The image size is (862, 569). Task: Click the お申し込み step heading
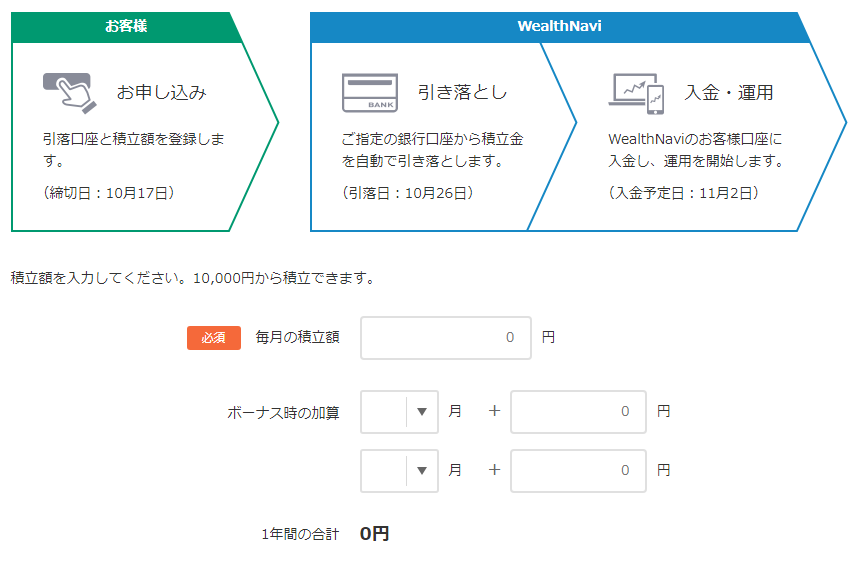tap(161, 93)
